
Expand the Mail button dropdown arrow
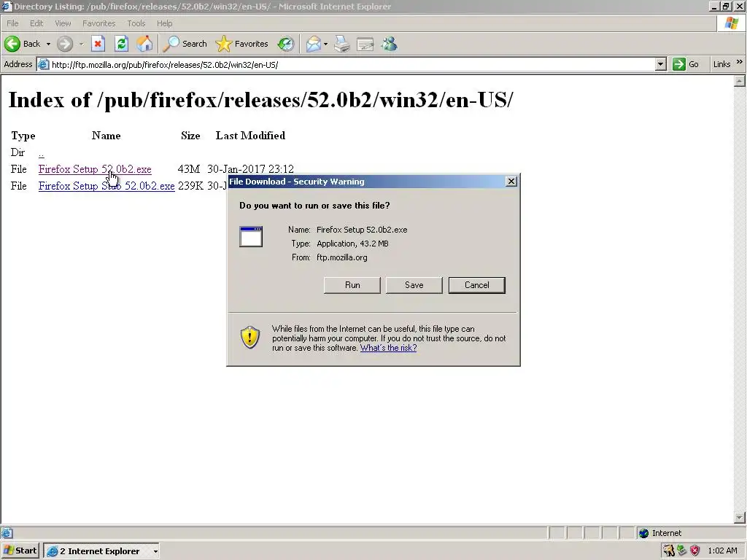(325, 44)
